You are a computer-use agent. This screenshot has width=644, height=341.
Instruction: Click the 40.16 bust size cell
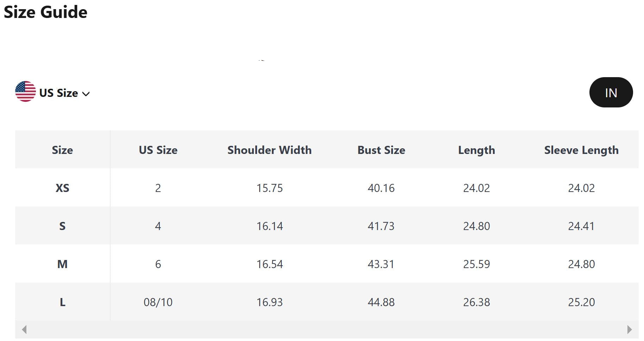click(x=381, y=188)
